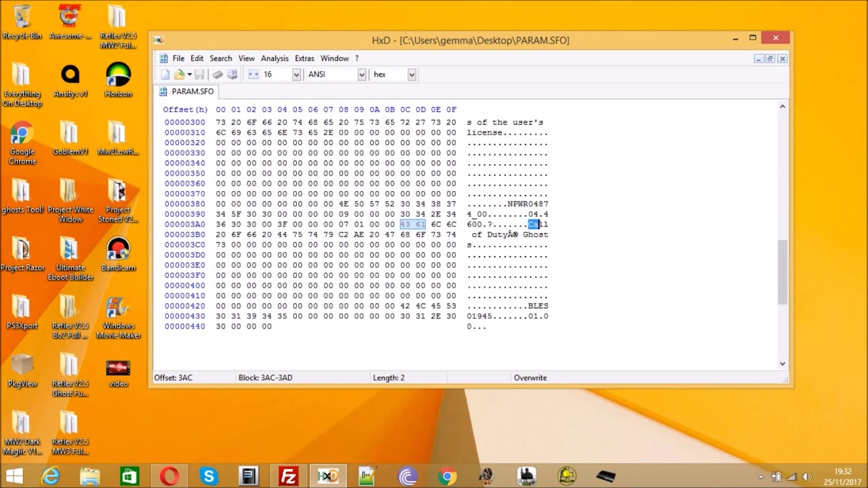Open the File menu
The image size is (868, 488).
178,58
